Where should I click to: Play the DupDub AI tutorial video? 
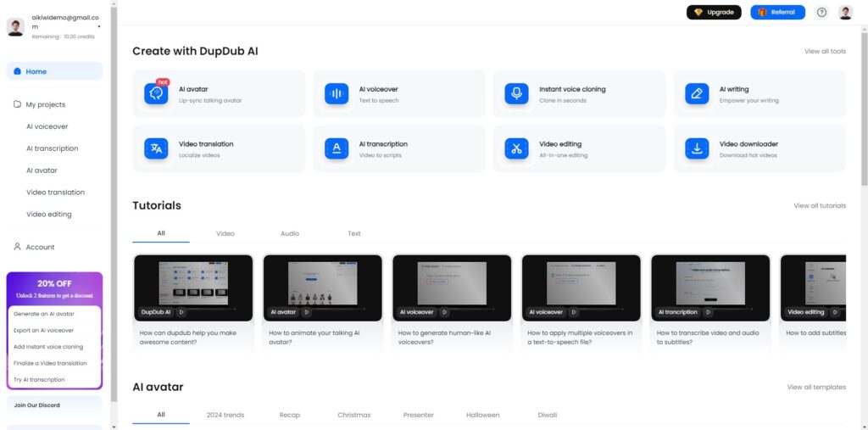pyautogui.click(x=181, y=312)
